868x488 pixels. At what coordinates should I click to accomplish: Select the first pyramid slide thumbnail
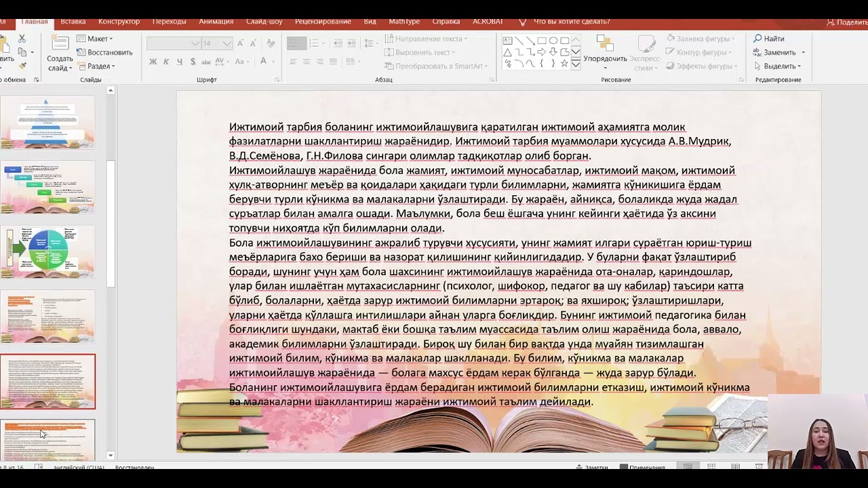coord(47,122)
